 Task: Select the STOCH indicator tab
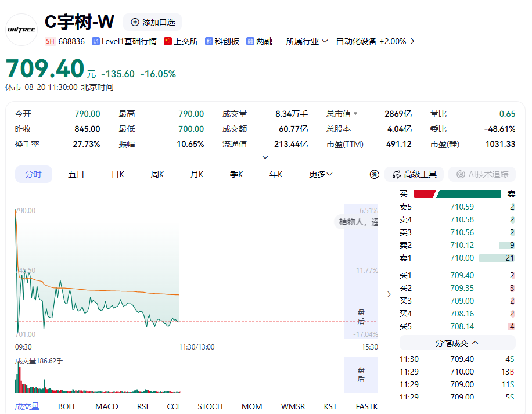click(210, 406)
